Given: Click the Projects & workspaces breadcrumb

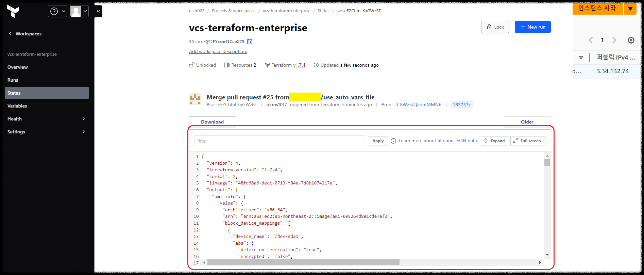Looking at the screenshot, I should click(x=234, y=11).
